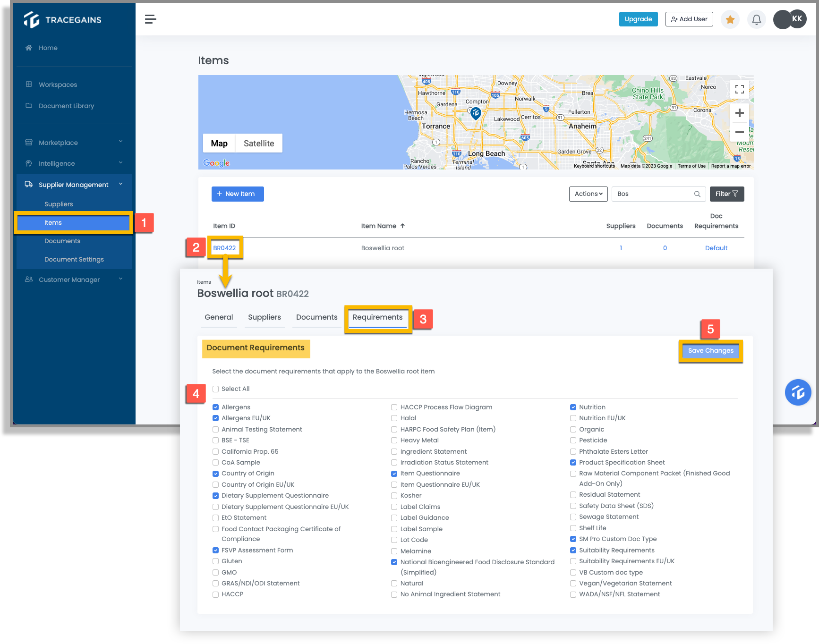
Task: Click the orange star favorites icon
Action: [730, 19]
